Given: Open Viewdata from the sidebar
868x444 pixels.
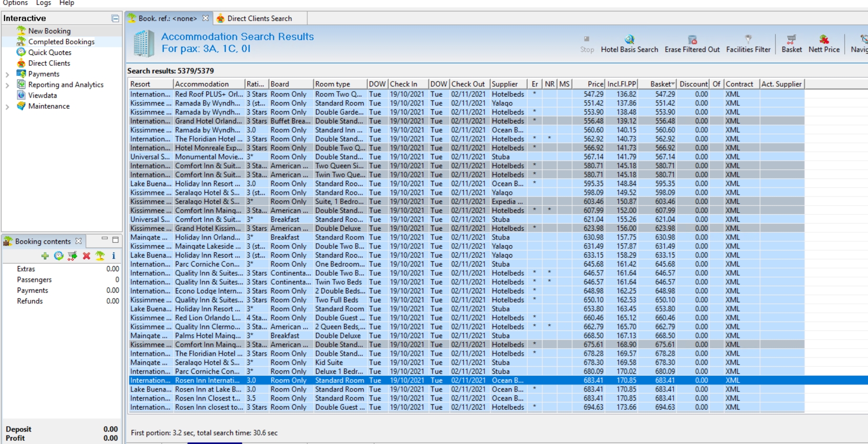Looking at the screenshot, I should pyautogui.click(x=42, y=95).
